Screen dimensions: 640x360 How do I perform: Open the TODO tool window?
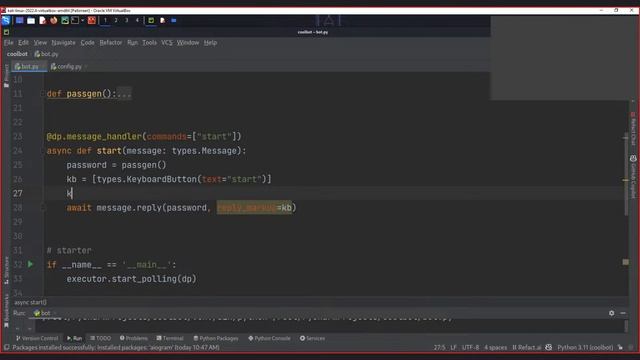(x=100, y=338)
